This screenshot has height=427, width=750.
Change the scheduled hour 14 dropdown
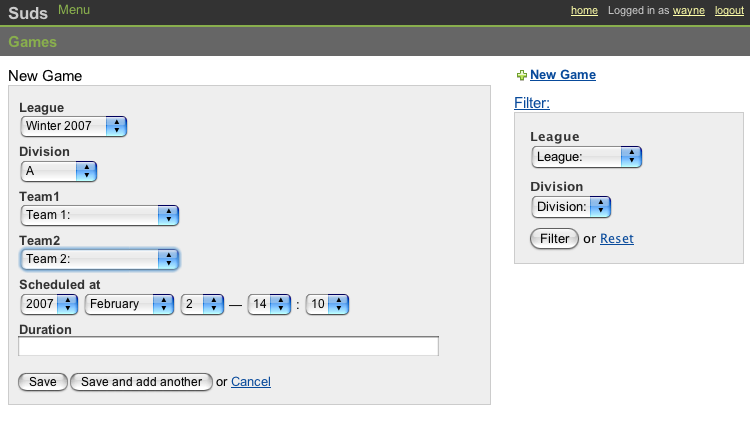pyautogui.click(x=270, y=304)
